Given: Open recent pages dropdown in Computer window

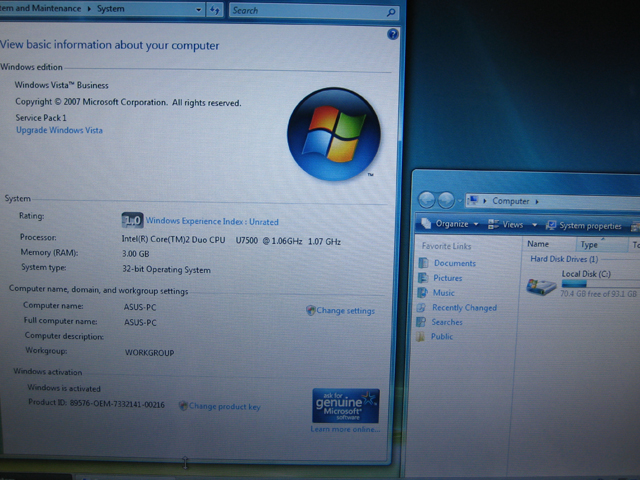Looking at the screenshot, I should (x=460, y=201).
